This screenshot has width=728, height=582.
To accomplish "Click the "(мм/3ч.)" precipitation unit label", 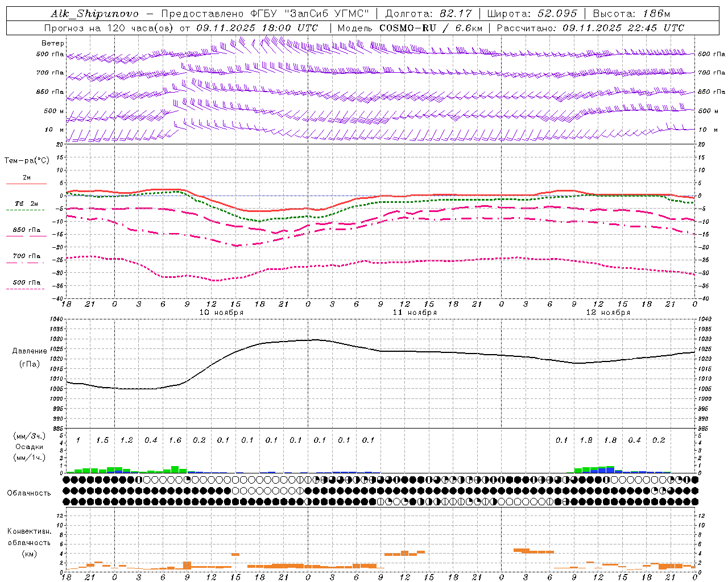I will point(30,436).
